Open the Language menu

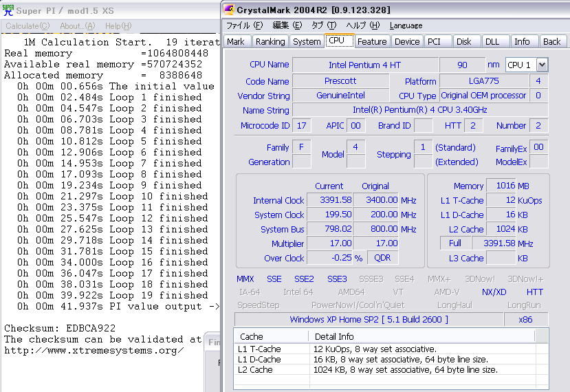[x=406, y=25]
